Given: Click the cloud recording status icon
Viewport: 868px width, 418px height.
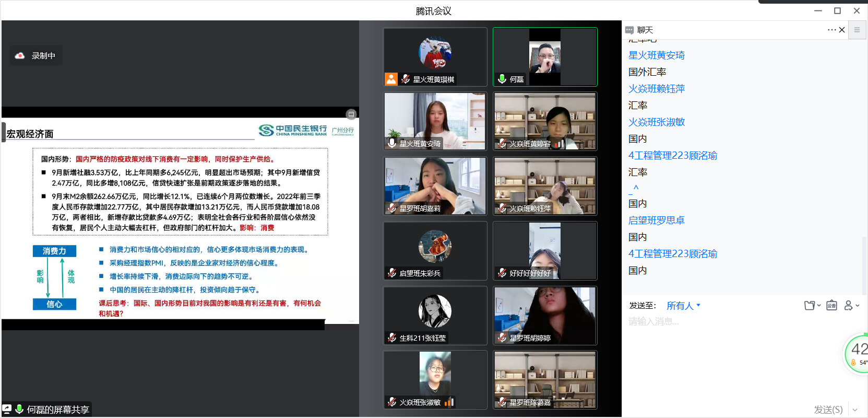Looking at the screenshot, I should click(x=20, y=55).
